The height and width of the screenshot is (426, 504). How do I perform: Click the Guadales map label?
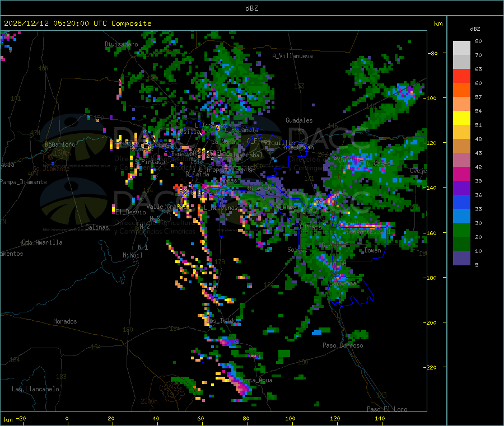[299, 120]
